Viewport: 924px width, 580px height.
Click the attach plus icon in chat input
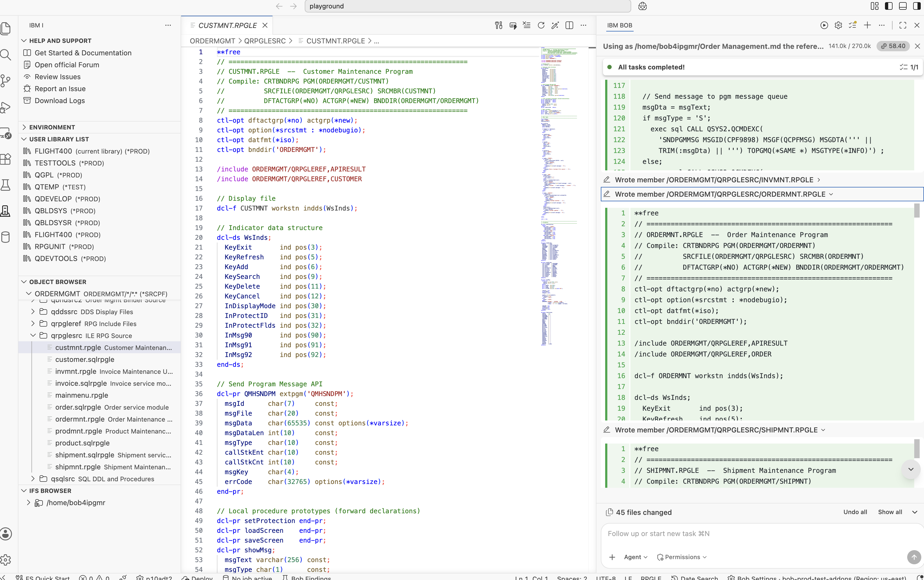612,557
